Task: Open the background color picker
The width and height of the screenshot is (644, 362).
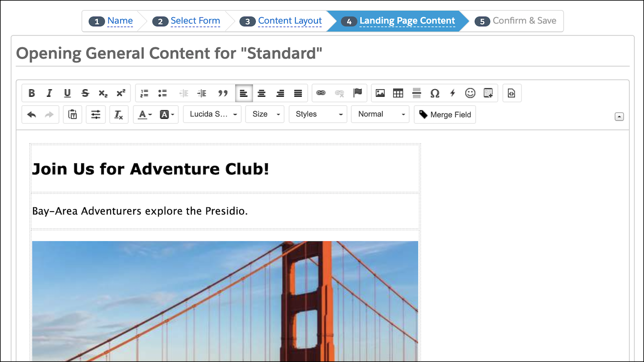Action: pos(167,114)
